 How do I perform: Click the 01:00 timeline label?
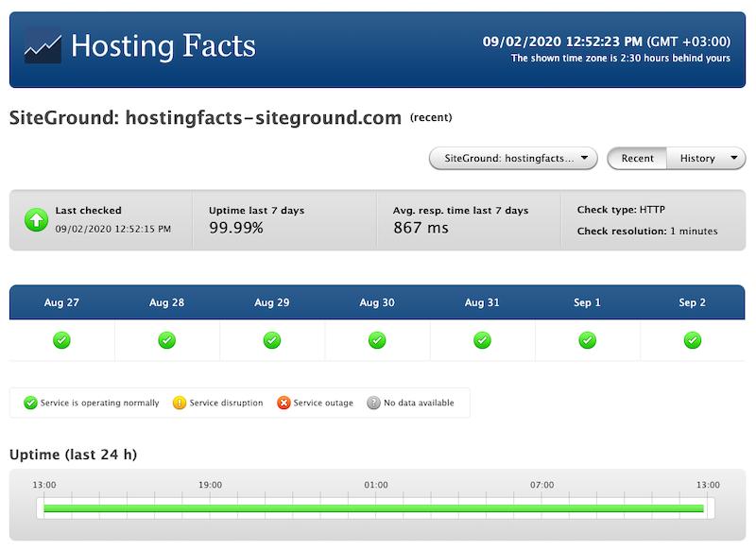[x=376, y=485]
